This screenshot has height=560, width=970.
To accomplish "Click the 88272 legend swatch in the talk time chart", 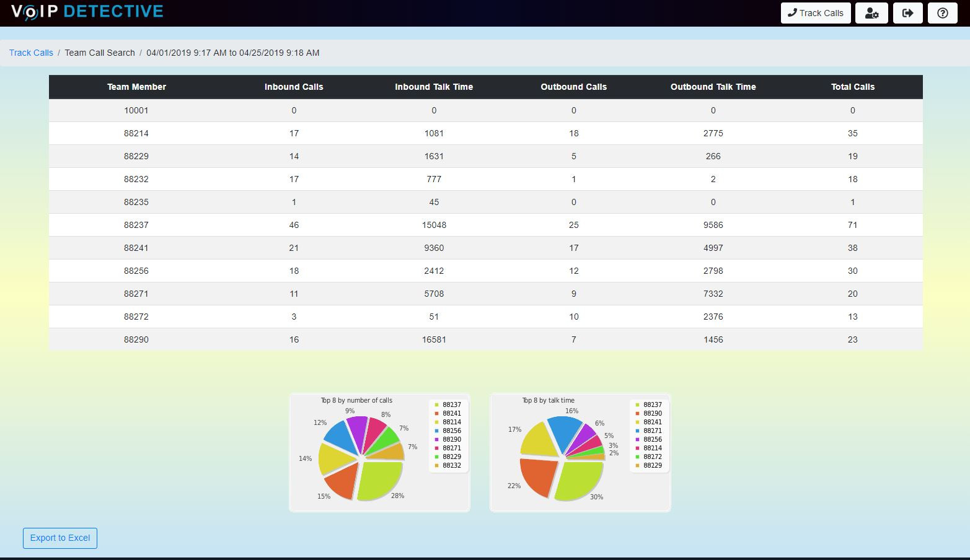I will click(638, 457).
